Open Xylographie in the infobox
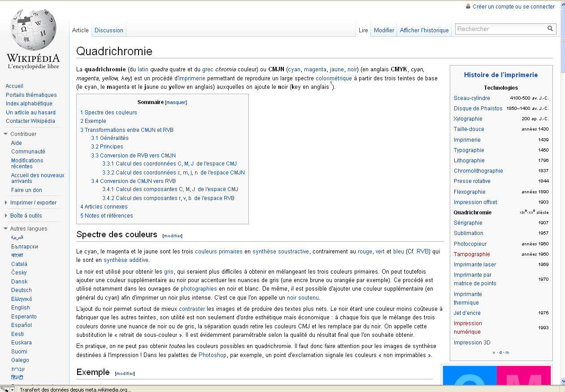Screen dimensions: 565x392 (468, 119)
